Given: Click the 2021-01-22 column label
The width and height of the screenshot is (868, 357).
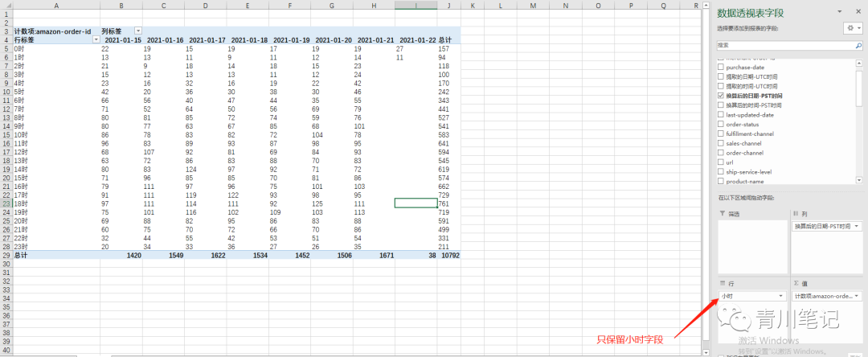Looking at the screenshot, I should tap(417, 40).
